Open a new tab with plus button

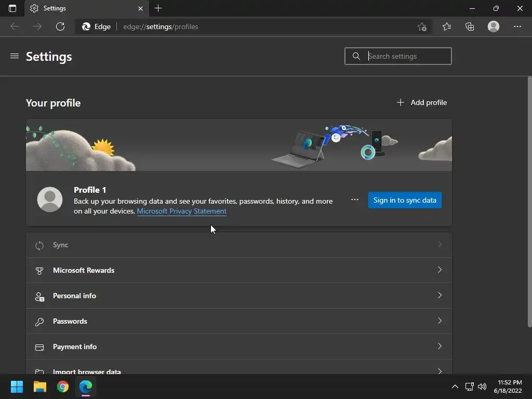[158, 8]
